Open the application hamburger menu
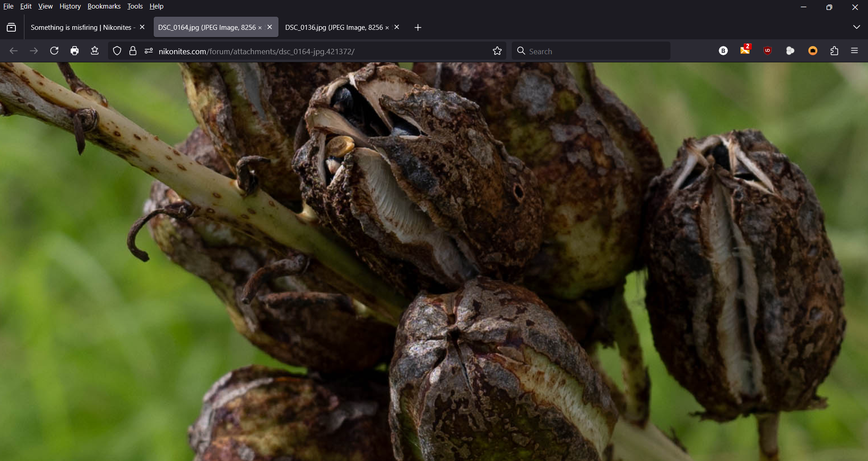868x461 pixels. pyautogui.click(x=854, y=51)
